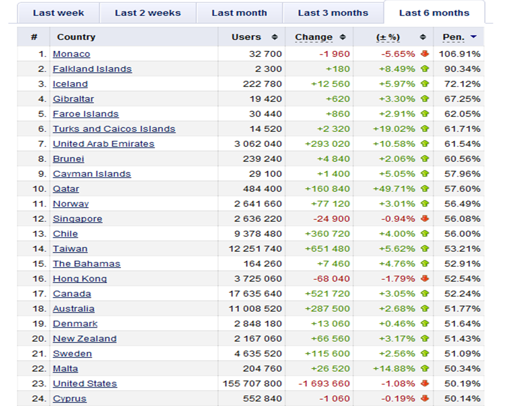Viewport: 532px width, 406px height.
Task: Click red down arrow in Singapore row
Action: (x=424, y=219)
